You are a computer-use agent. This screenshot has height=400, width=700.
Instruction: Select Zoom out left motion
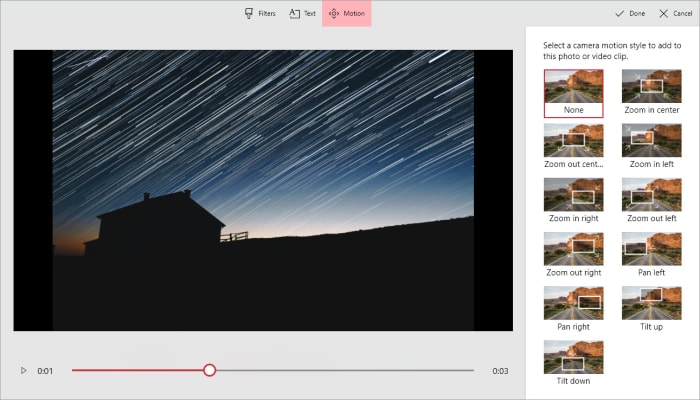point(652,200)
